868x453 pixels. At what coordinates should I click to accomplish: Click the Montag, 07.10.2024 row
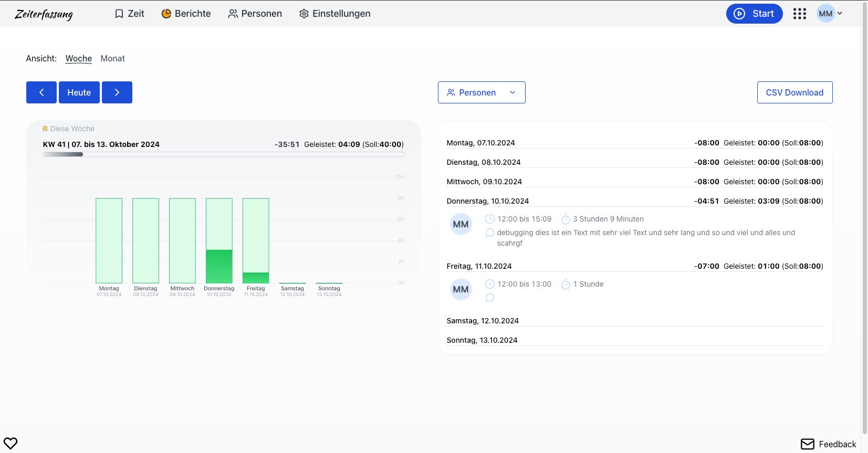(x=635, y=143)
